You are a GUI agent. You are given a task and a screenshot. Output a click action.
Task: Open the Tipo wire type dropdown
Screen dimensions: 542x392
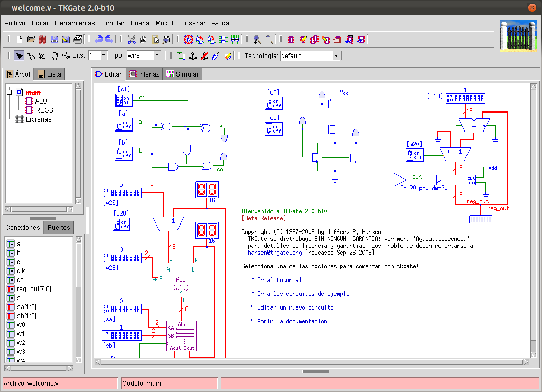tap(157, 55)
